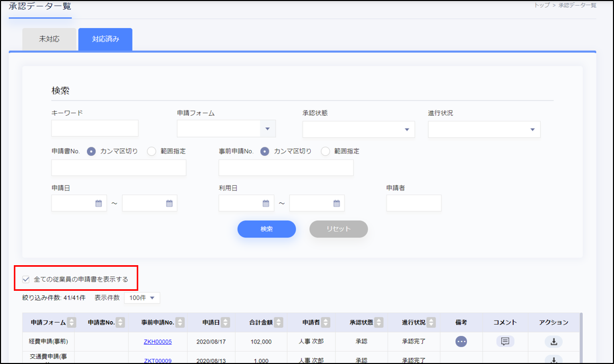Expand the 承認状態 dropdown

[407, 130]
